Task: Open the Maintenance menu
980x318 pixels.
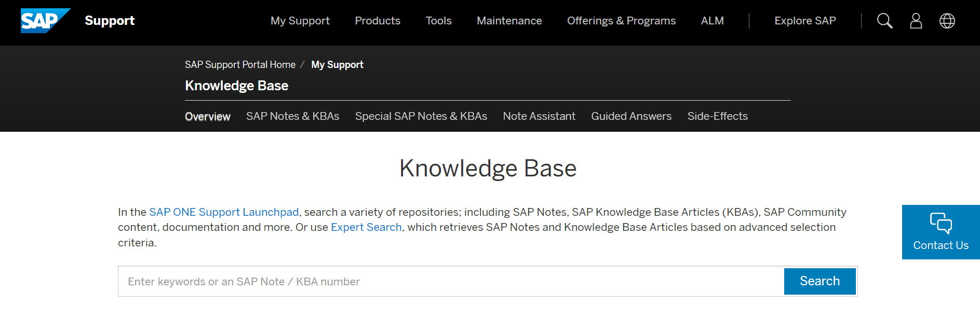Action: pos(509,21)
